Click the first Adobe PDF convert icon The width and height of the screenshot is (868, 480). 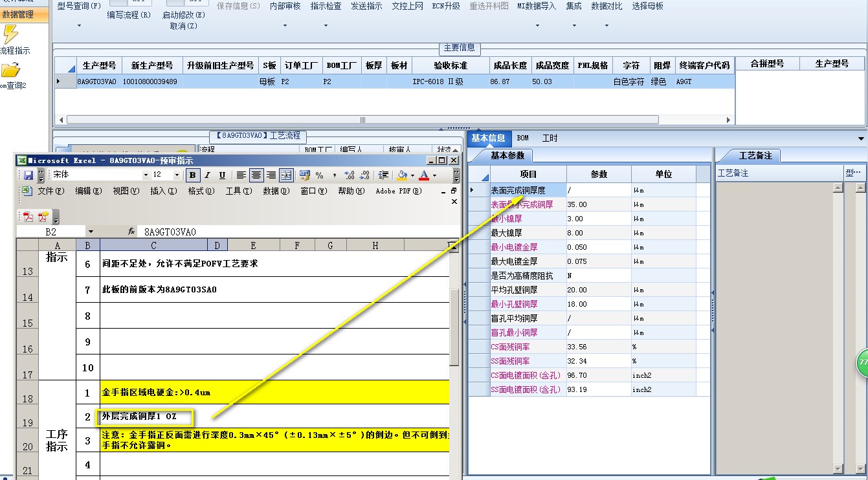coord(28,217)
